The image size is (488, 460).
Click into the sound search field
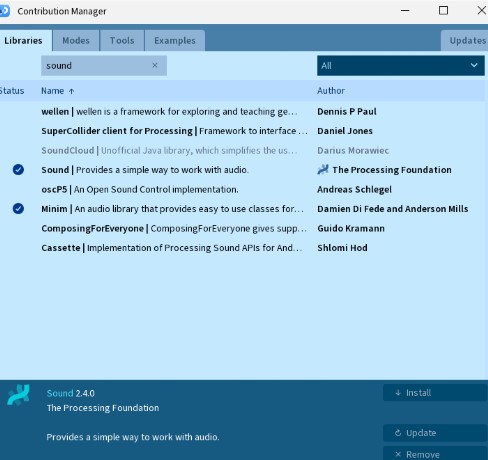click(97, 66)
